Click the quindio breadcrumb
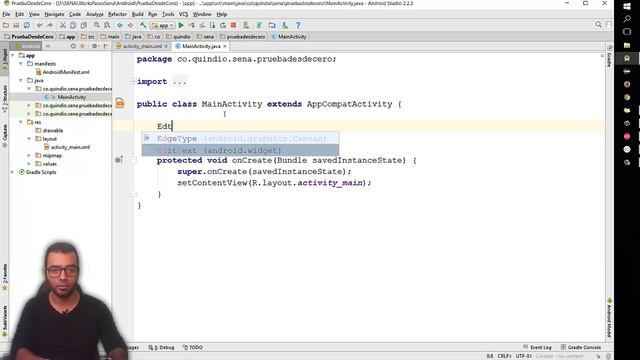The image size is (640, 360). point(178,37)
